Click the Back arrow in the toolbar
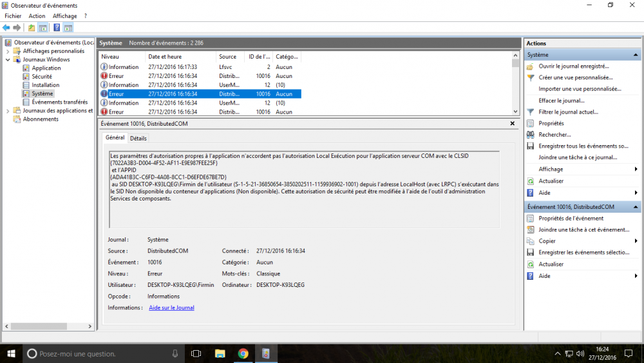The width and height of the screenshot is (644, 363). 6,28
